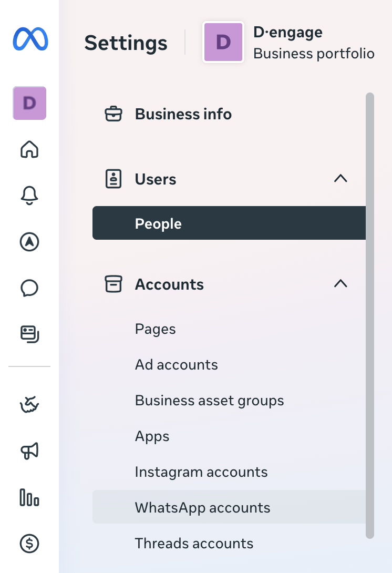392x573 pixels.
Task: Click the Accounts section label
Action: [x=169, y=284]
